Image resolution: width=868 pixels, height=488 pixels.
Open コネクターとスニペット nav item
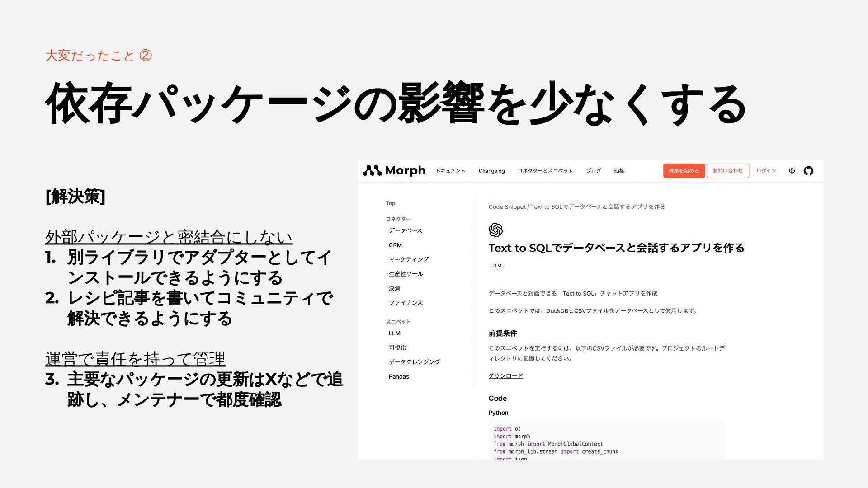click(545, 171)
